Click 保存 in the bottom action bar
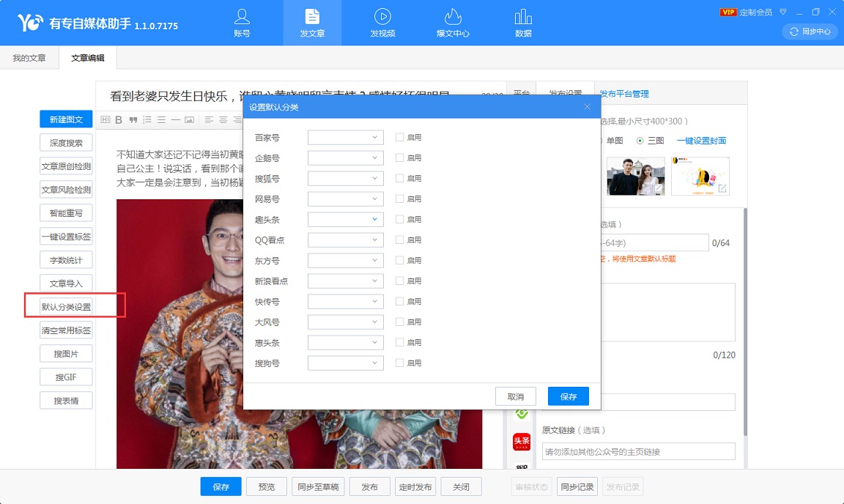844x504 pixels. 221,486
